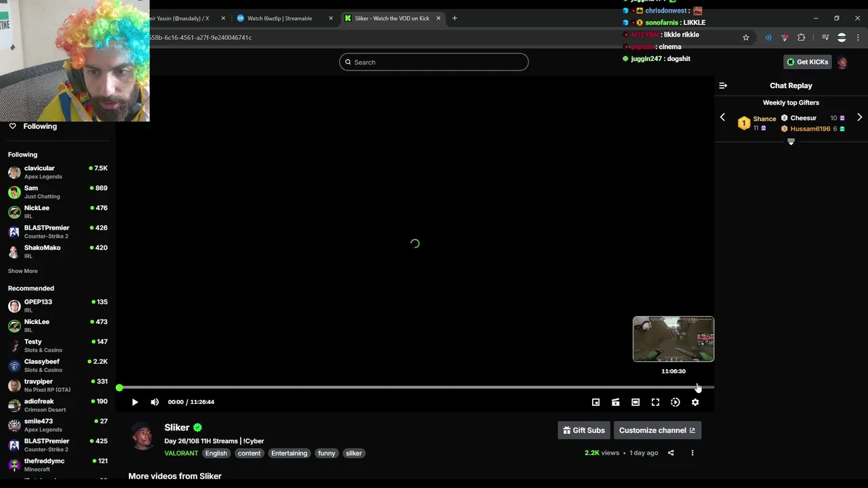This screenshot has width=868, height=488.
Task: Open recommended channel travpiper
Action: (x=58, y=385)
